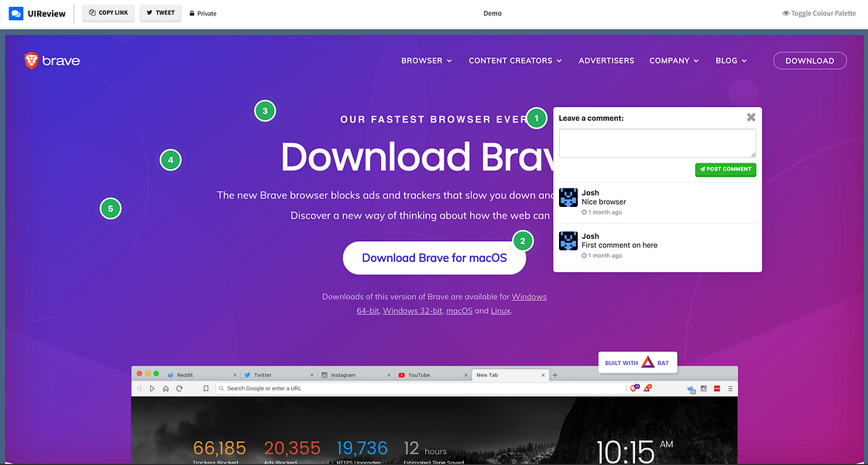Click the 66,185 Trackers Blocked stat
The image size is (868, 465).
(219, 452)
